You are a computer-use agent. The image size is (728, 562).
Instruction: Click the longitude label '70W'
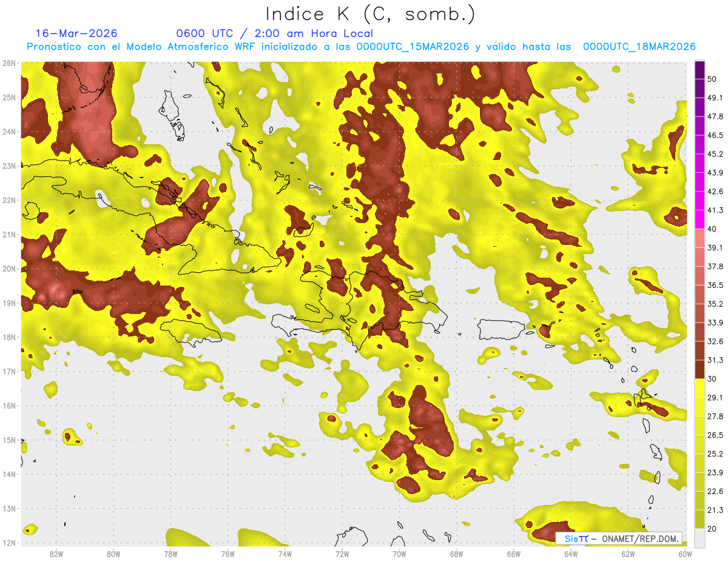[x=399, y=554]
